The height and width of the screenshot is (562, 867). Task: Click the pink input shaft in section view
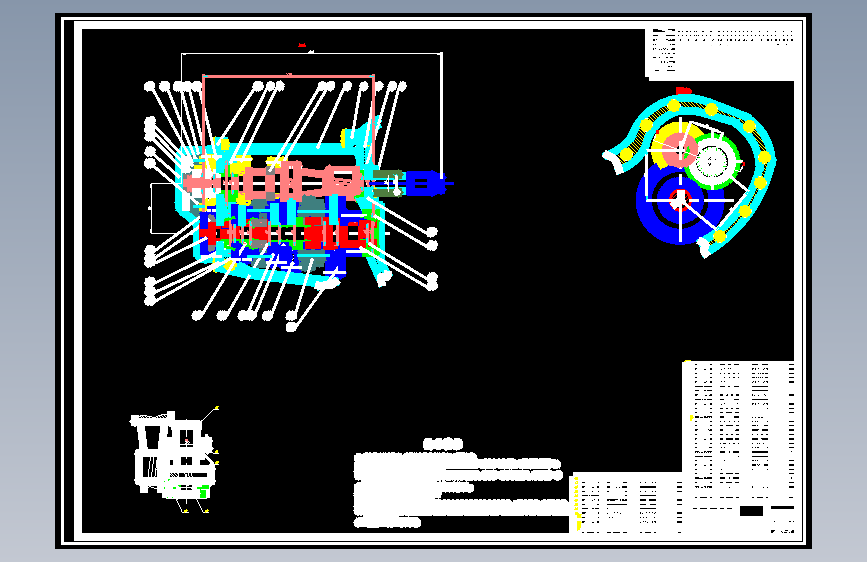(x=274, y=181)
